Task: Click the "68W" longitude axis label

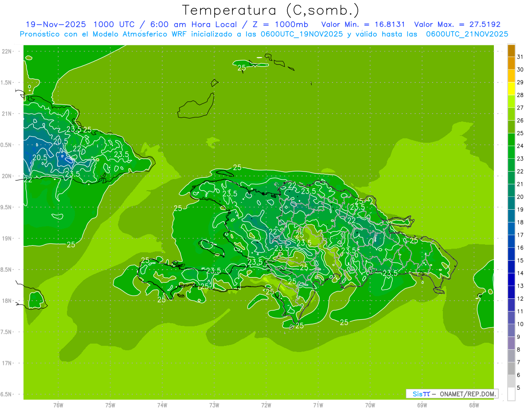Action: point(474,405)
